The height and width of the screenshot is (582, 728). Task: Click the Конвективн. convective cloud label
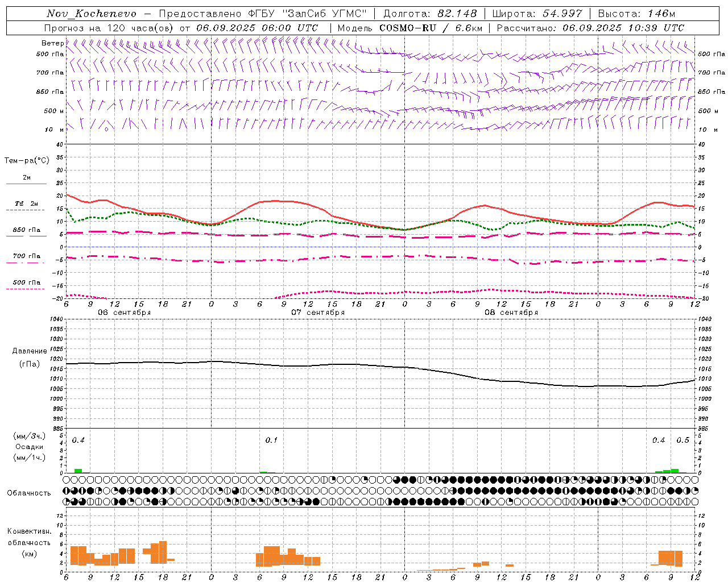(30, 531)
